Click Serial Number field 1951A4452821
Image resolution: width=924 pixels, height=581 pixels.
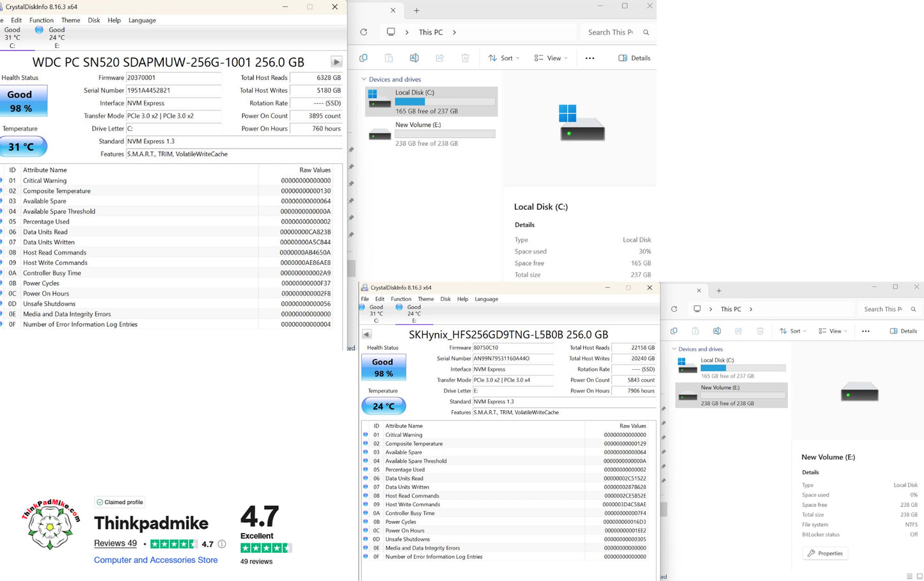[x=174, y=90]
